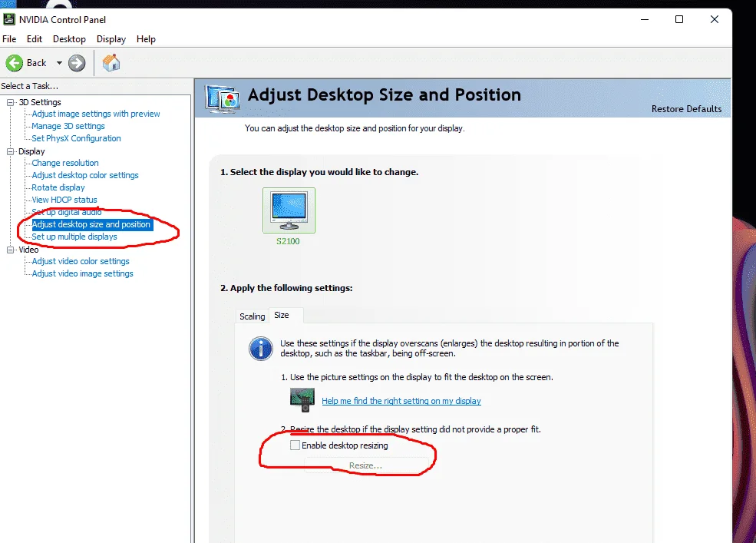Open Set up digital audio task

tap(67, 212)
